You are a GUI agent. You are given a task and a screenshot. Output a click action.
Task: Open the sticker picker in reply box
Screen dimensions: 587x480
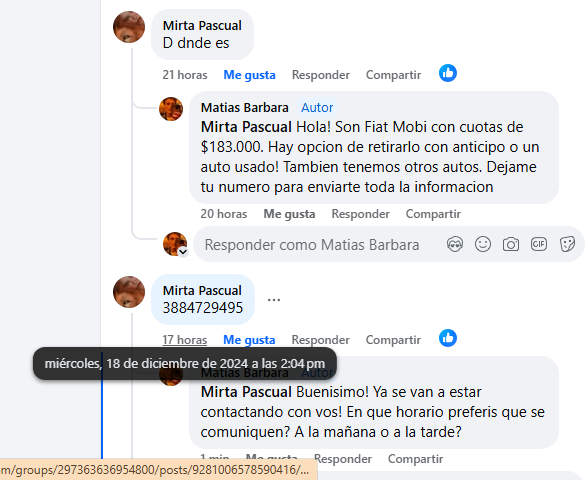pos(567,244)
